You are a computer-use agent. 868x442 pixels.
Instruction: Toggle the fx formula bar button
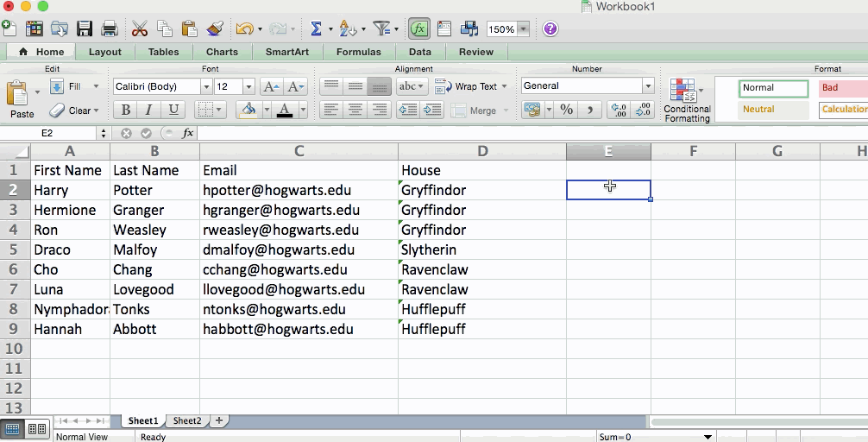(x=419, y=28)
